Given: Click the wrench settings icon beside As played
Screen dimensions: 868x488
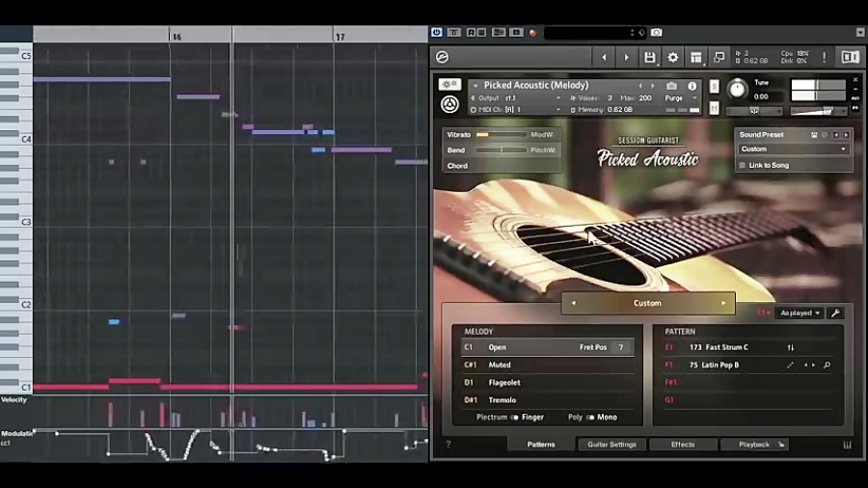Looking at the screenshot, I should point(835,312).
